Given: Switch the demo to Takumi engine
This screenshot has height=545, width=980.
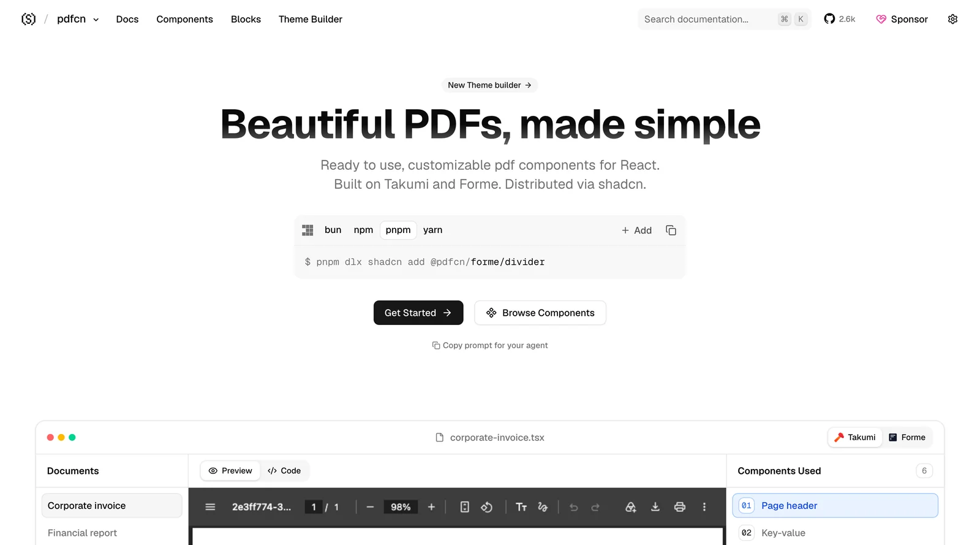Looking at the screenshot, I should pyautogui.click(x=855, y=437).
